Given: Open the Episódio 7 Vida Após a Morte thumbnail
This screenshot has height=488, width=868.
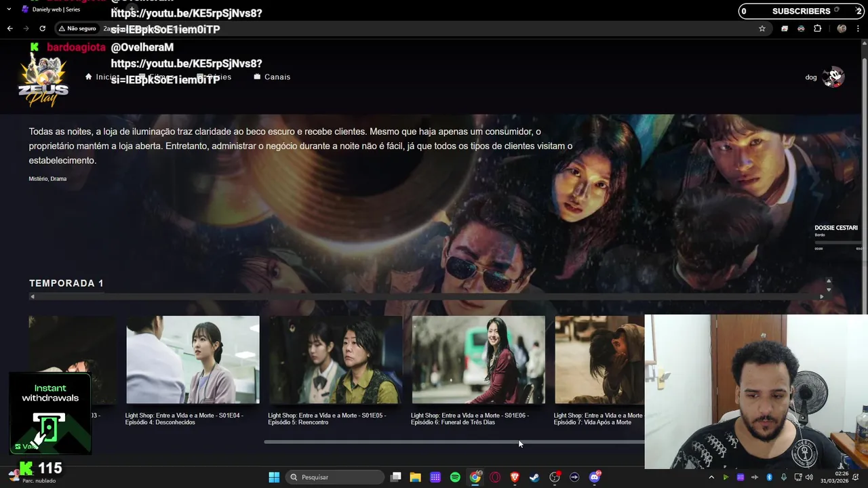Looking at the screenshot, I should [599, 360].
